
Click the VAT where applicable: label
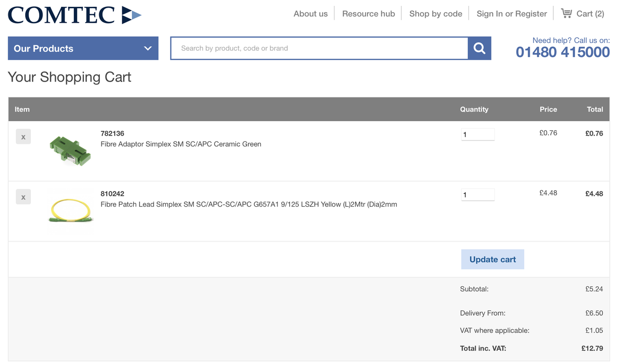[x=495, y=330]
